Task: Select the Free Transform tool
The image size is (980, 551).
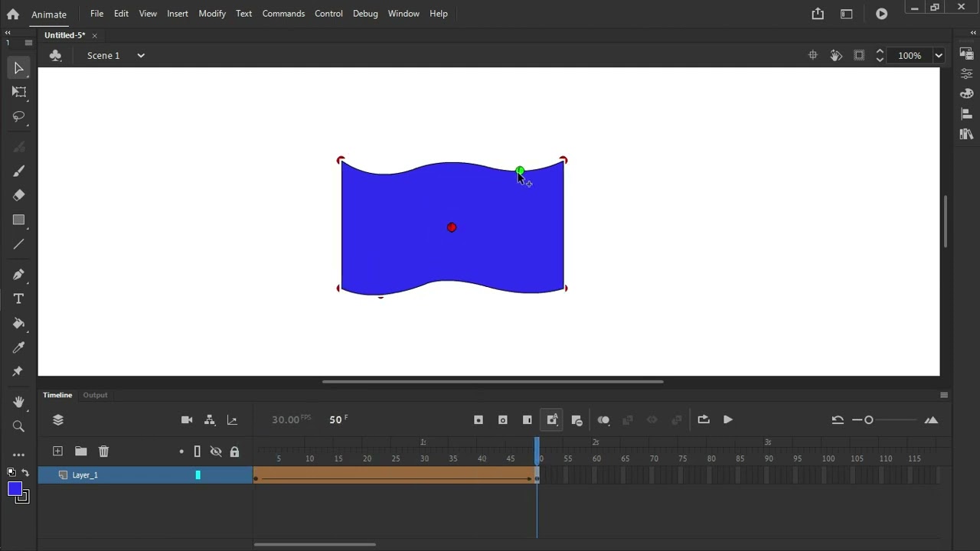Action: click(18, 93)
